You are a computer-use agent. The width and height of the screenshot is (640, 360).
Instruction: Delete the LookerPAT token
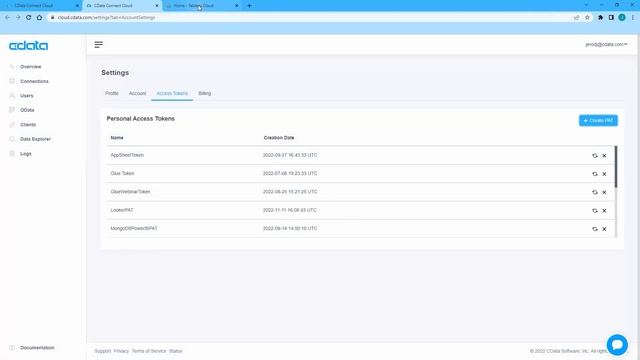tap(604, 211)
